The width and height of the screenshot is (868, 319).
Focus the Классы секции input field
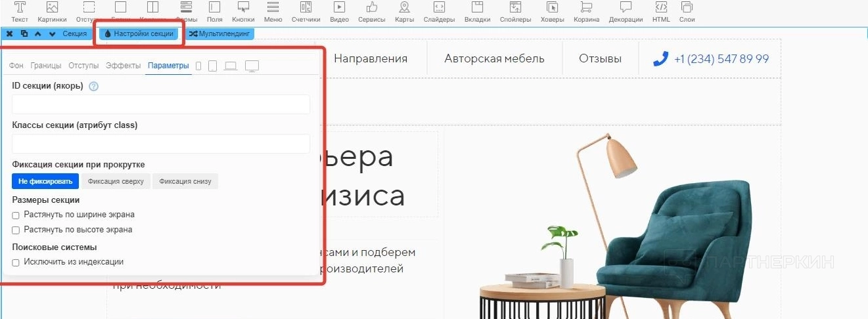tap(161, 144)
